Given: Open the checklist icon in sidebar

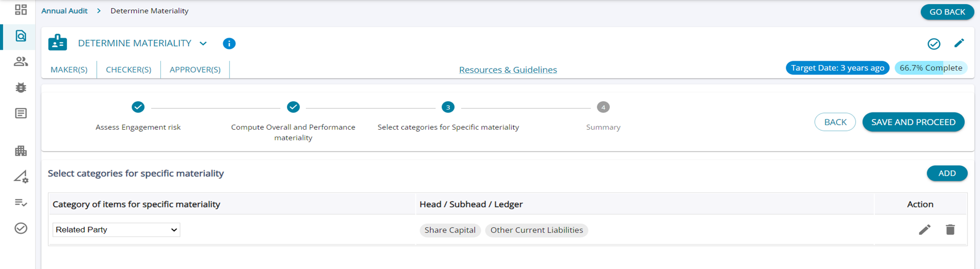Looking at the screenshot, I should pos(21,203).
